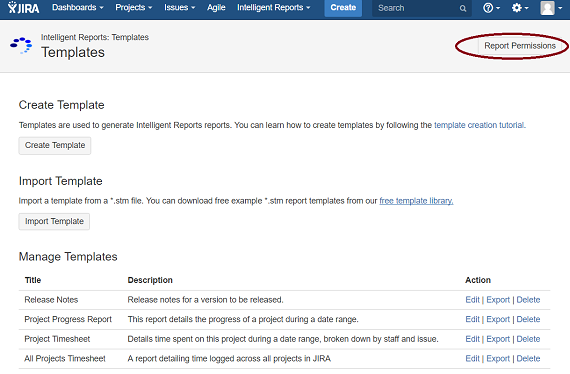Select the 'Project Timesheet' title cell
This screenshot has width=570, height=374.
point(57,339)
